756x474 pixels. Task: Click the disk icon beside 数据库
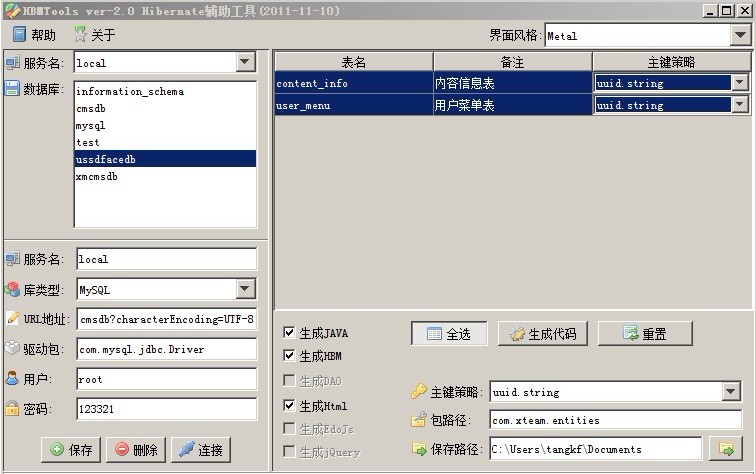pyautogui.click(x=12, y=88)
